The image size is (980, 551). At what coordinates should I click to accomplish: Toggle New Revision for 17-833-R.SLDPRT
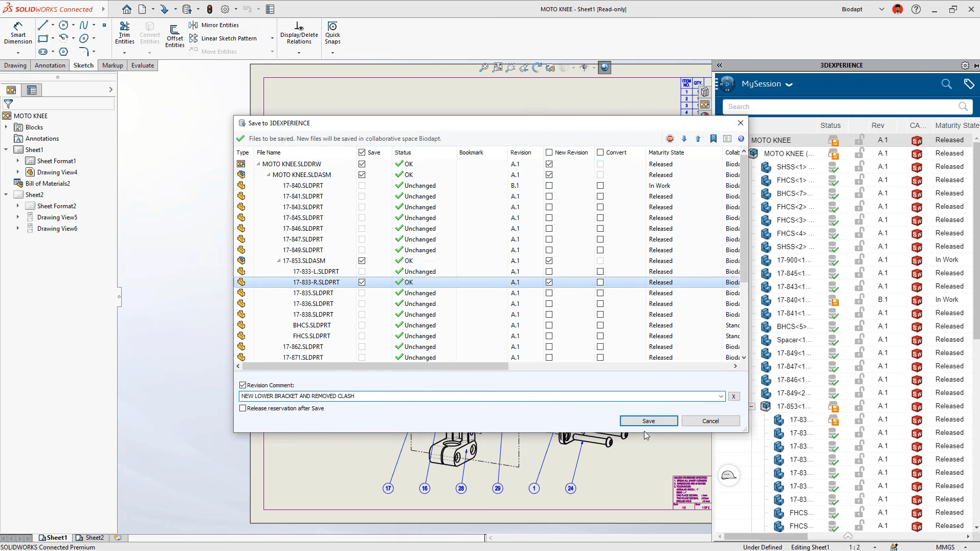549,282
